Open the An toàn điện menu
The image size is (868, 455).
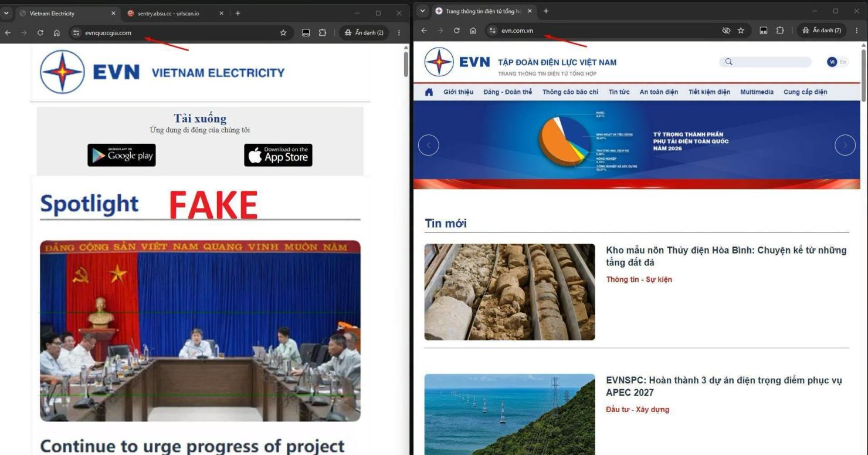659,92
